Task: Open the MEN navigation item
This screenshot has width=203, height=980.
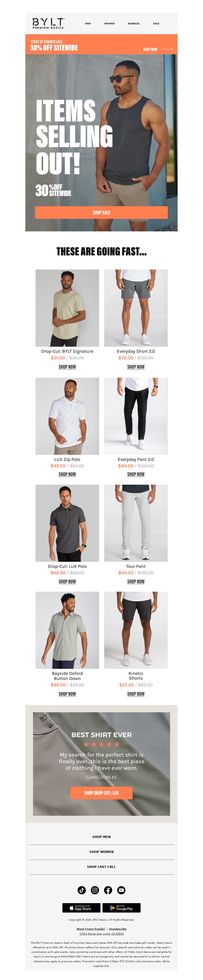Action: click(88, 24)
